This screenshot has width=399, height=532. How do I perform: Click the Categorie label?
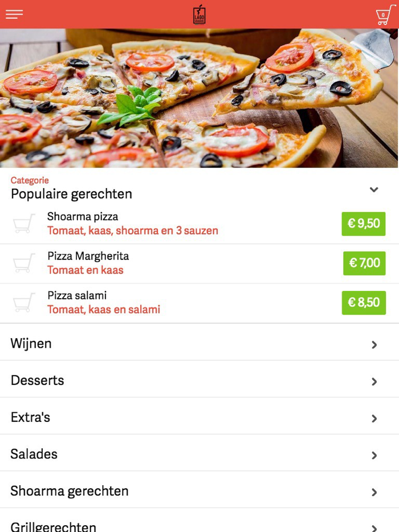[x=30, y=180]
